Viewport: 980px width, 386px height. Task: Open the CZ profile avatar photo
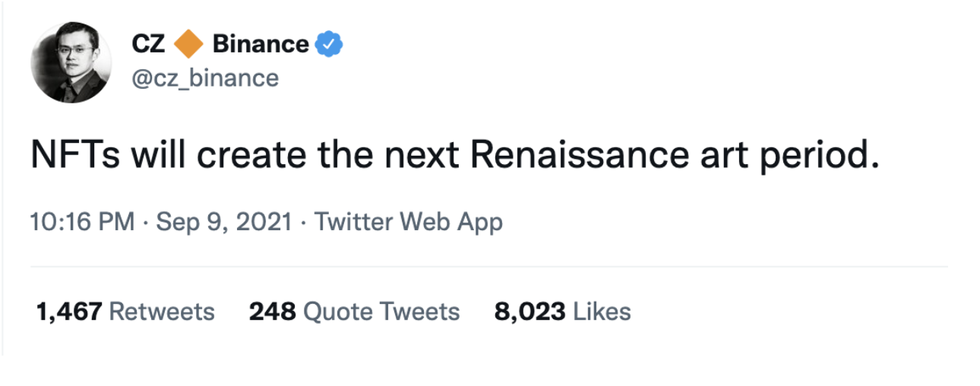[x=71, y=62]
